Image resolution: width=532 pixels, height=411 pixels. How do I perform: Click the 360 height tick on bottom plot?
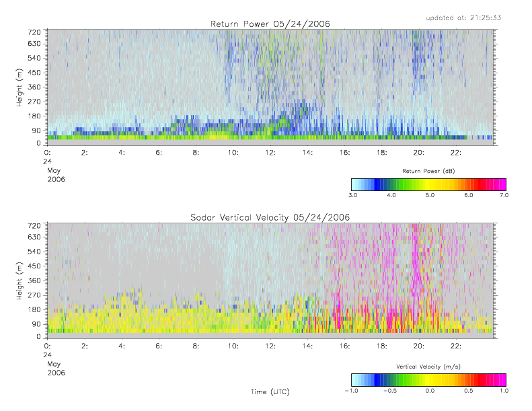tap(34, 281)
